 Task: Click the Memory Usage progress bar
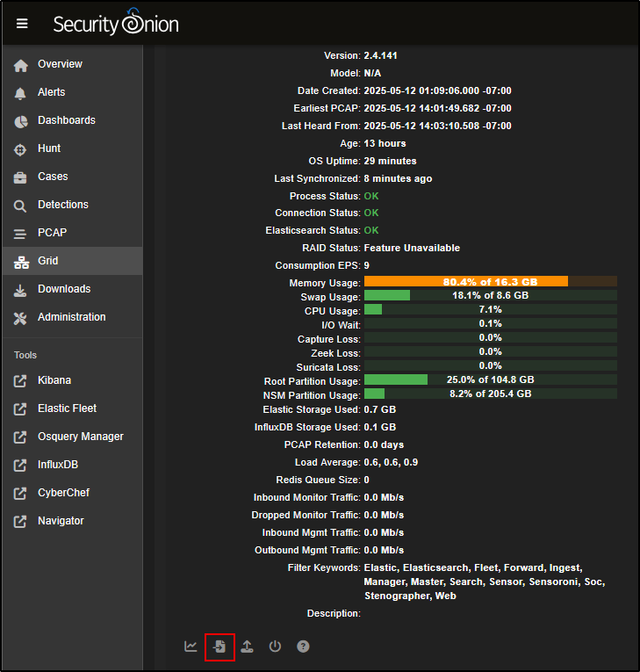pos(490,282)
